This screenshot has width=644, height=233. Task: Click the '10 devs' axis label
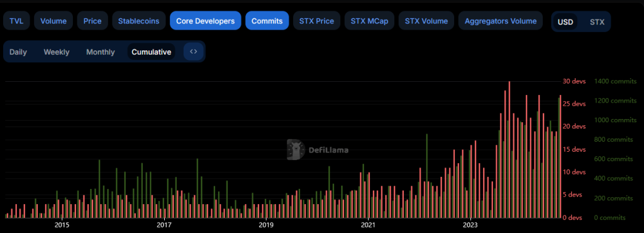[574, 172]
